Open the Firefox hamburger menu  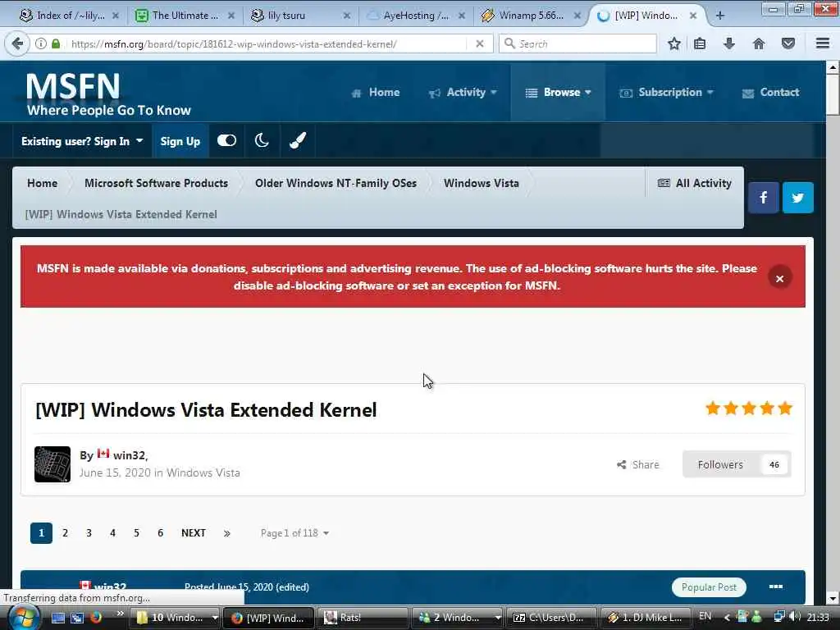click(823, 43)
